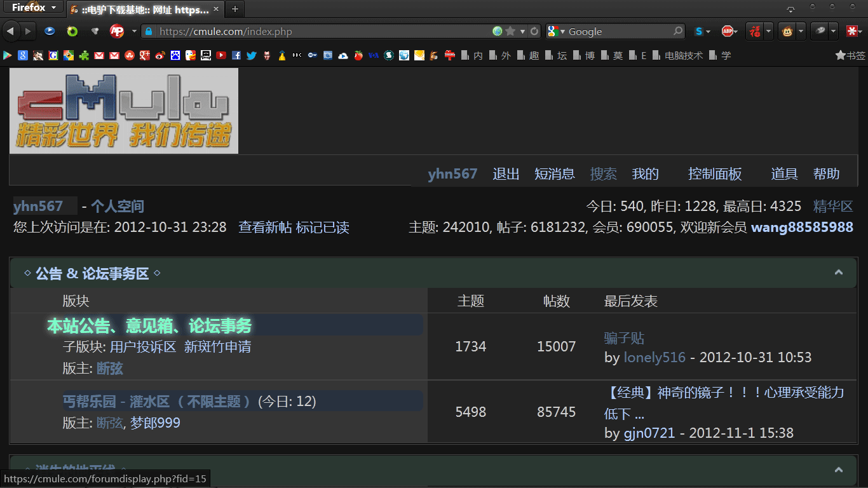
Task: Open the address bar history dropdown arrow
Action: click(x=523, y=31)
